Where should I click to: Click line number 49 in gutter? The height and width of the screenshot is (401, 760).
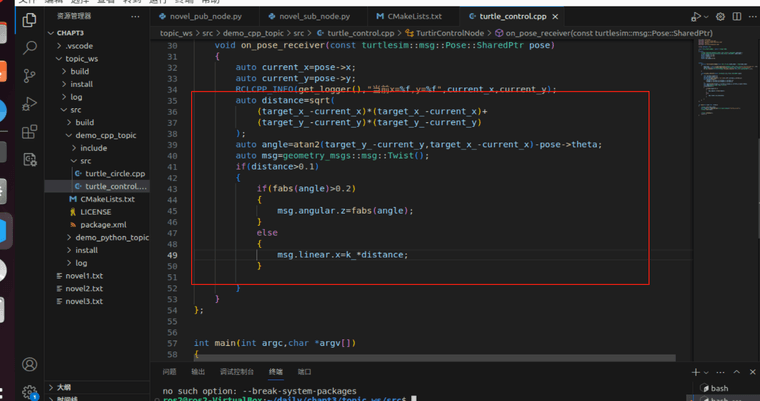[x=172, y=255]
